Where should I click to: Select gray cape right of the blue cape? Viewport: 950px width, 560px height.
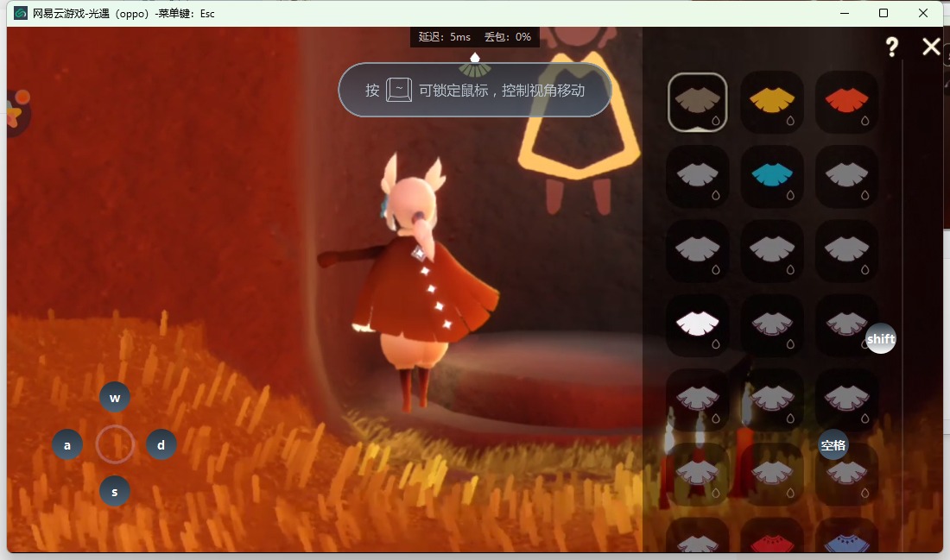846,176
